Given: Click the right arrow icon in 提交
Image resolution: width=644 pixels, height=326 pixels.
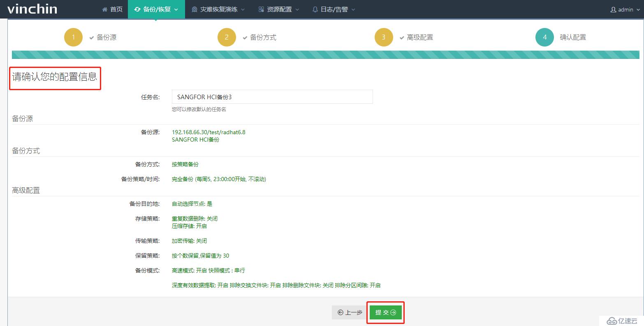Looking at the screenshot, I should tap(394, 312).
